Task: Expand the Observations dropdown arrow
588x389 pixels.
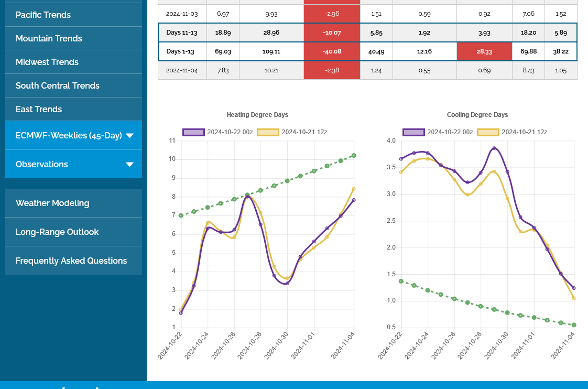Action: pyautogui.click(x=129, y=165)
